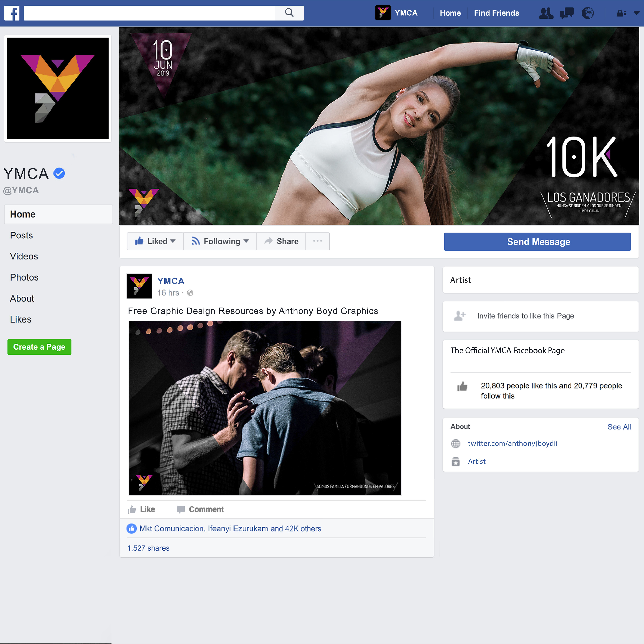Image resolution: width=644 pixels, height=644 pixels.
Task: Click Invite friends to like this Page
Action: [x=526, y=316]
